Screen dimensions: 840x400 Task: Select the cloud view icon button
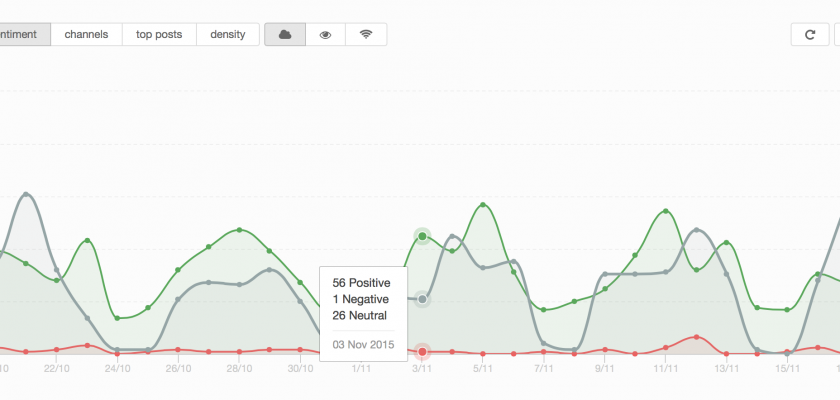[285, 34]
